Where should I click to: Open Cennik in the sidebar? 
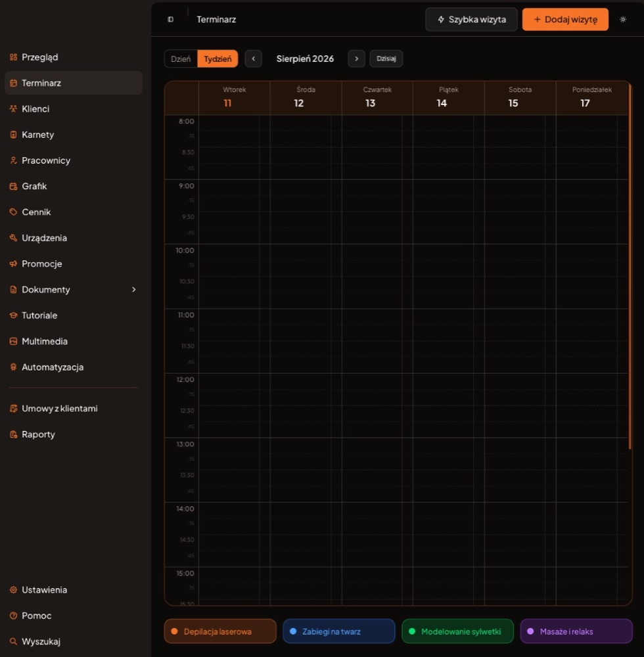click(x=74, y=212)
